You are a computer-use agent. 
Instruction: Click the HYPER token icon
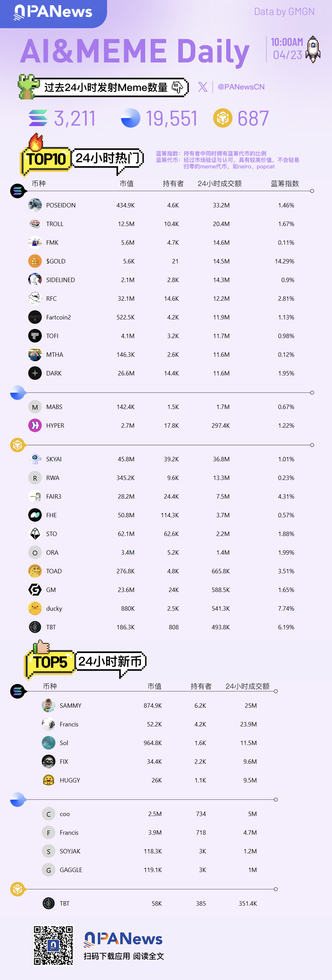click(x=35, y=425)
